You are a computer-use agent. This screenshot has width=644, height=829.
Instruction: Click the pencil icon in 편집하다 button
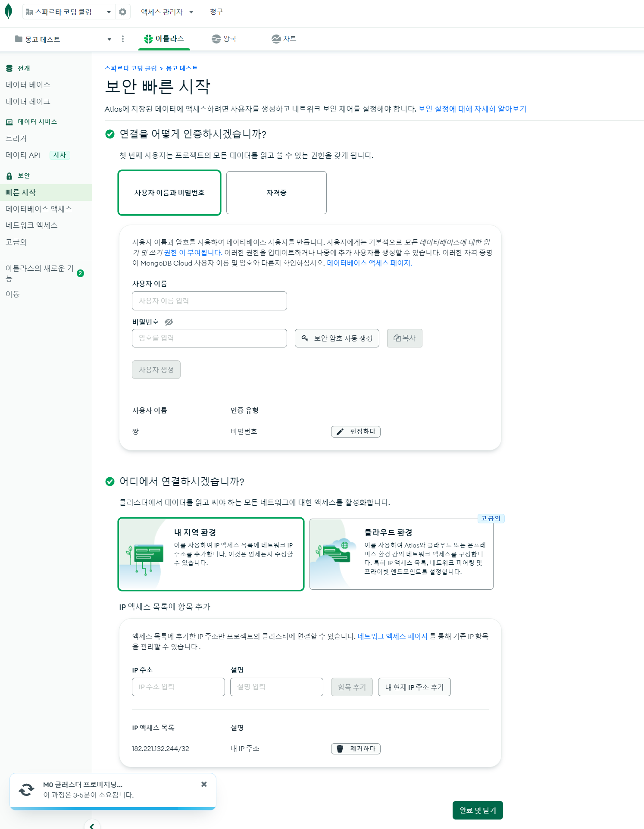[340, 432]
